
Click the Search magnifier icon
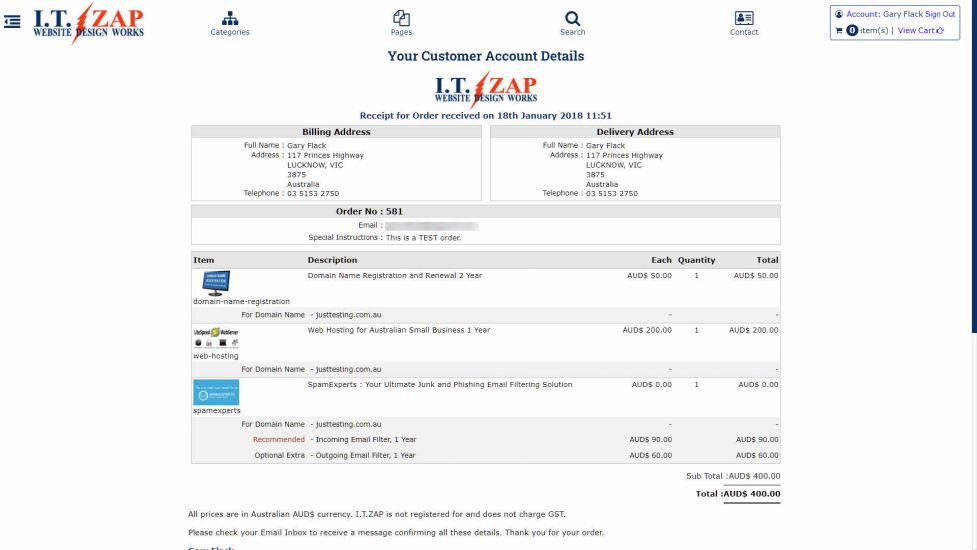point(572,18)
